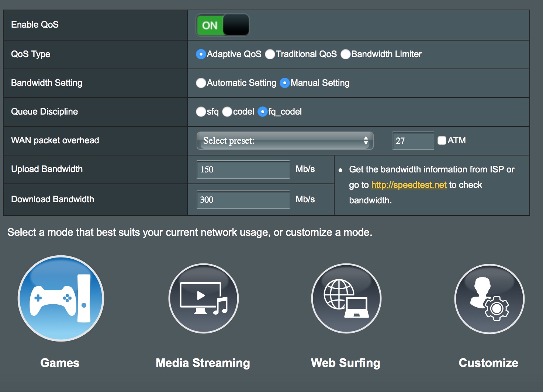Click the Web Surfing label text
The image size is (543, 392).
(346, 363)
